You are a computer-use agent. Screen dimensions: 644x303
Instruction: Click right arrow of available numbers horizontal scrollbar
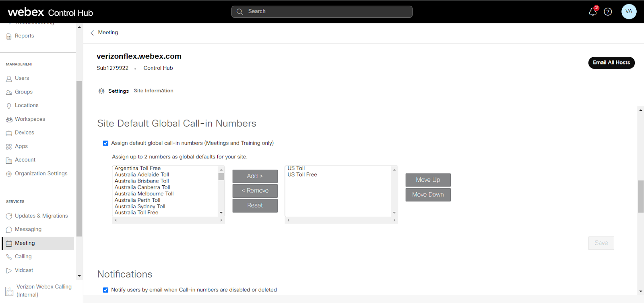(x=221, y=220)
